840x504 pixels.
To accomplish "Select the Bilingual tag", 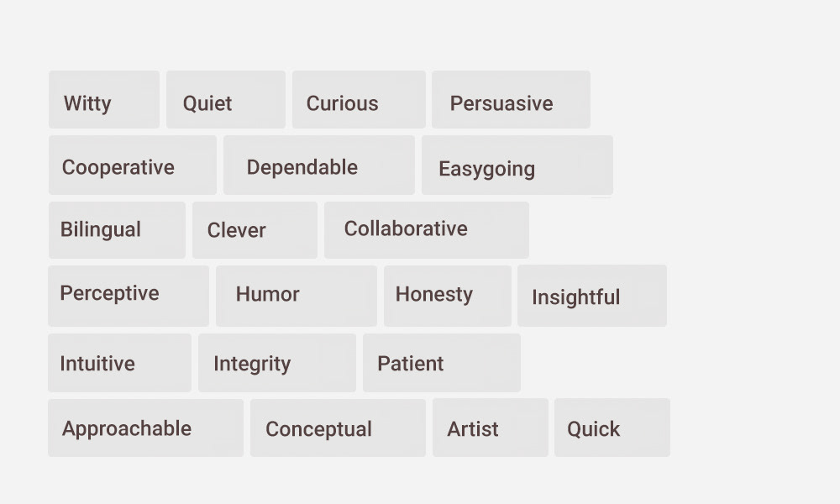I will click(x=117, y=230).
